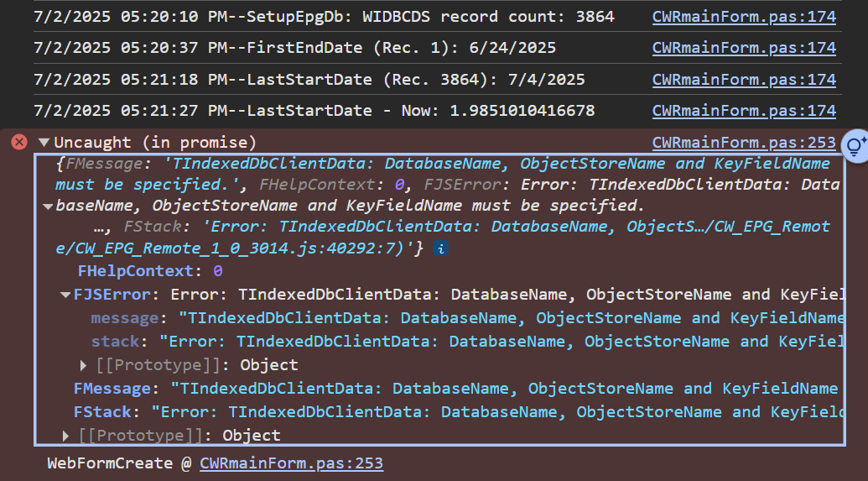Click the FMessage property row
Image resolution: width=868 pixels, height=481 pixels.
coord(455,389)
